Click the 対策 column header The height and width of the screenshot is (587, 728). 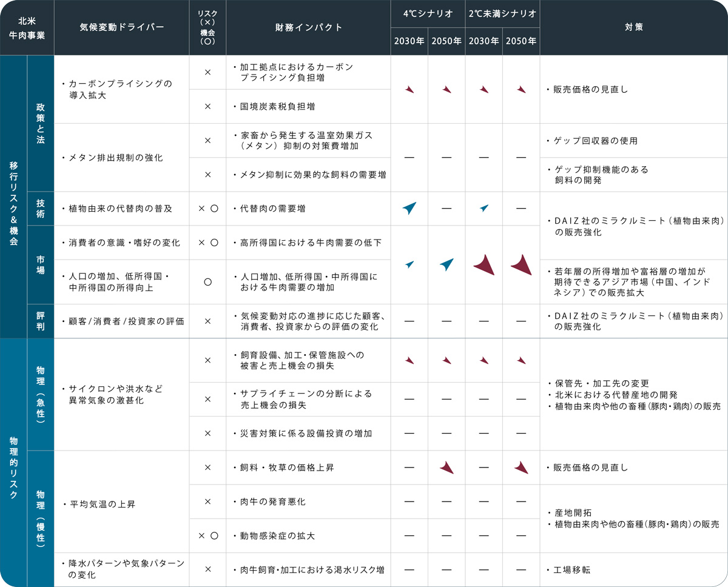[x=633, y=27]
